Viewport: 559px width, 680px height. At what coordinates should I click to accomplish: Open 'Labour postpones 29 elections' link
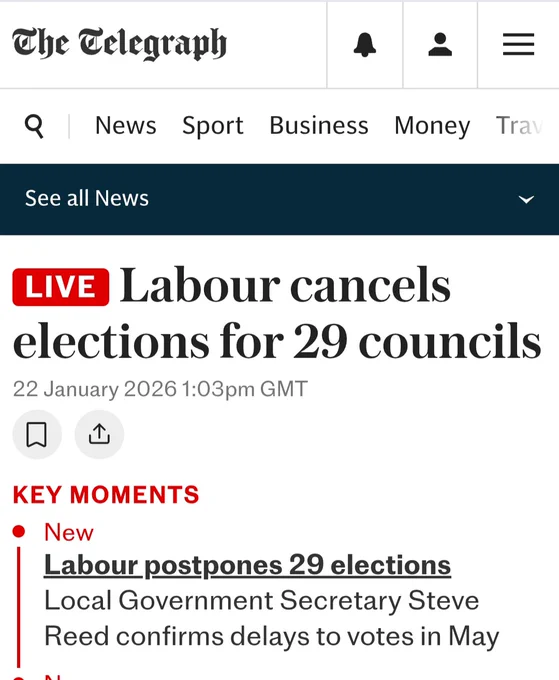[x=248, y=565]
